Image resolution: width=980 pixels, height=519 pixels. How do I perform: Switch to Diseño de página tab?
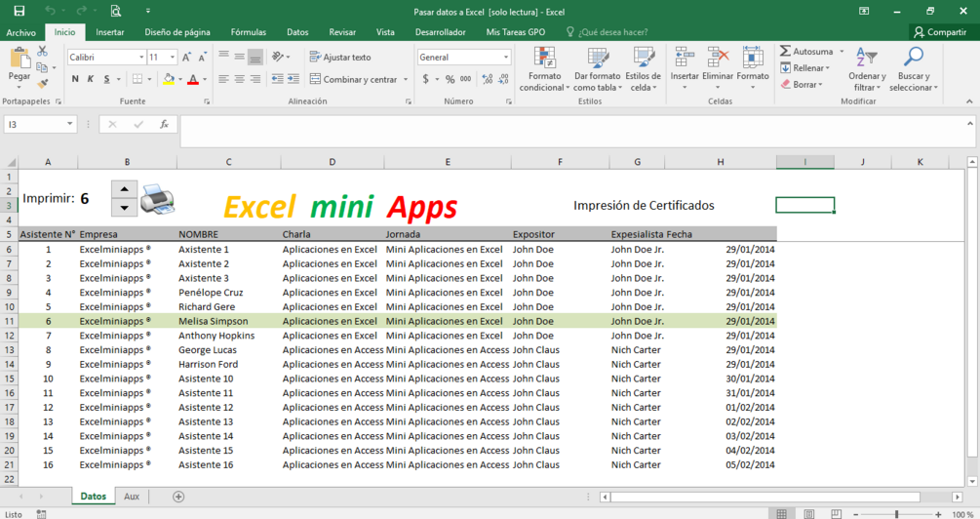[177, 32]
